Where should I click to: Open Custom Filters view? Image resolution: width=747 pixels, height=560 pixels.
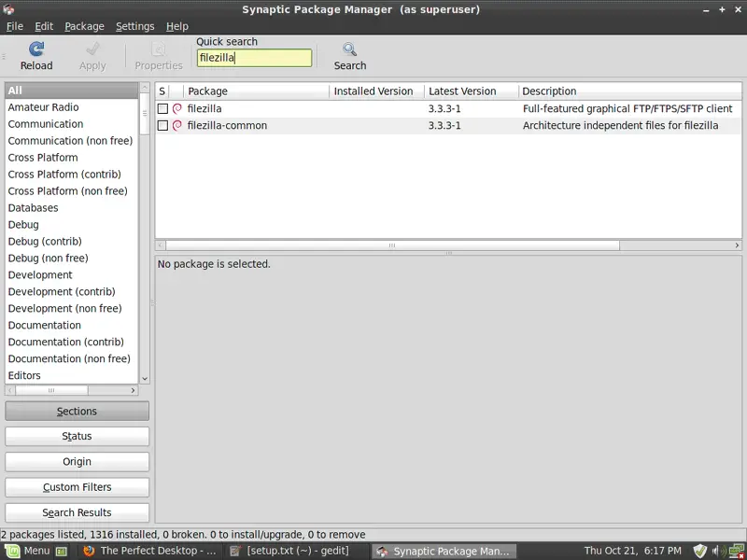coord(77,487)
